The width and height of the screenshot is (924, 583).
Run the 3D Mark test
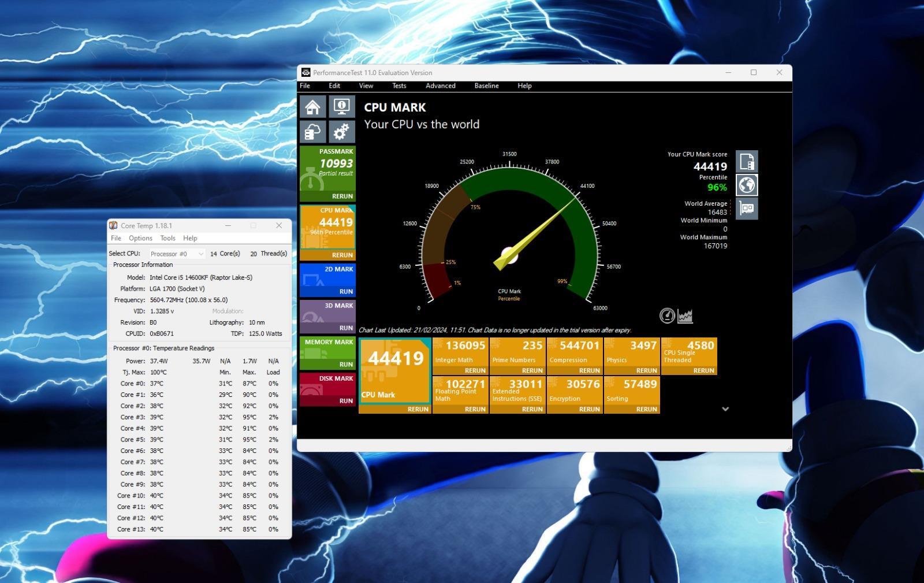(346, 328)
